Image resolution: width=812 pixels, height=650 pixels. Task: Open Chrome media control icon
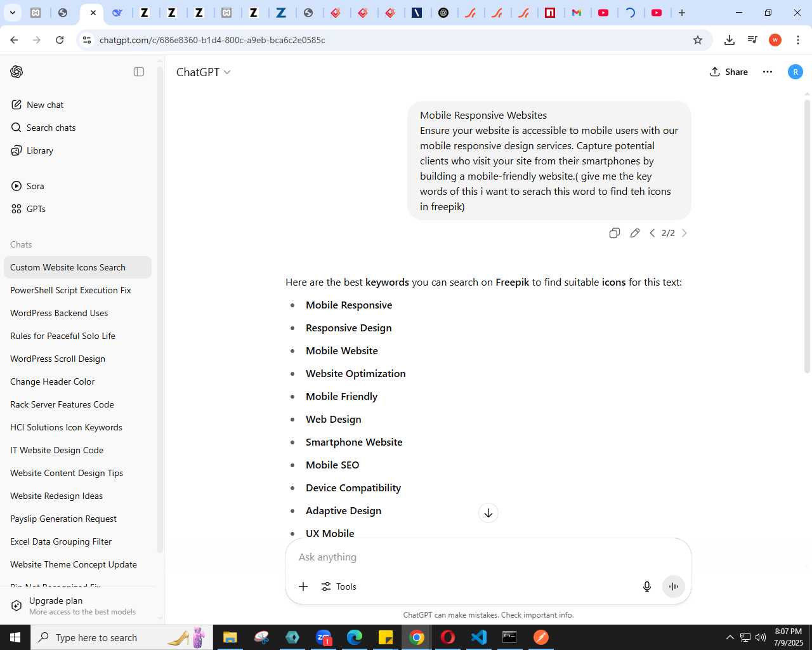752,40
